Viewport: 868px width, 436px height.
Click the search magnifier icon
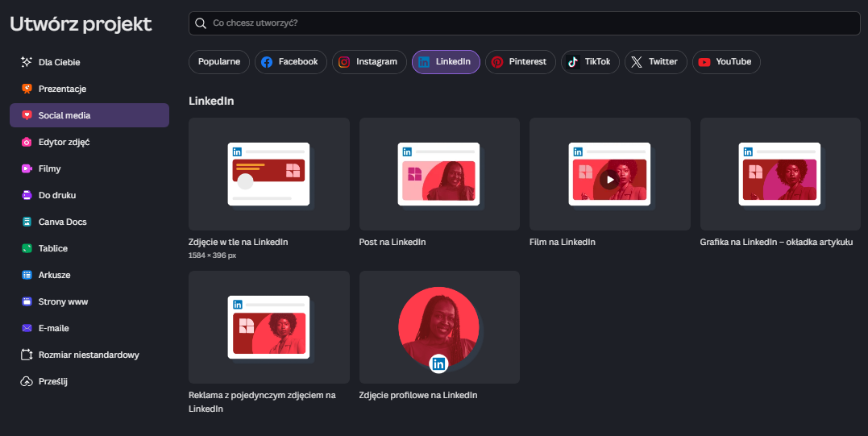pyautogui.click(x=201, y=23)
